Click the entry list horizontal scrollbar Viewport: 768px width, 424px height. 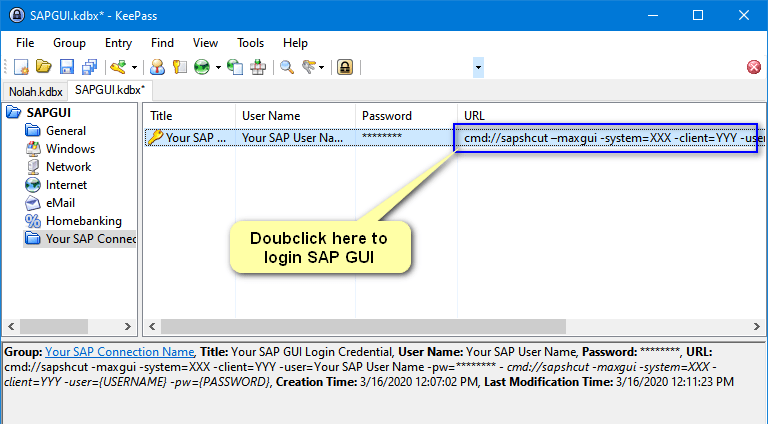pos(400,327)
